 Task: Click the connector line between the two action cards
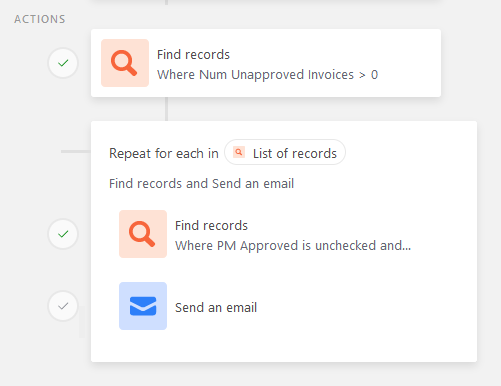(166, 109)
